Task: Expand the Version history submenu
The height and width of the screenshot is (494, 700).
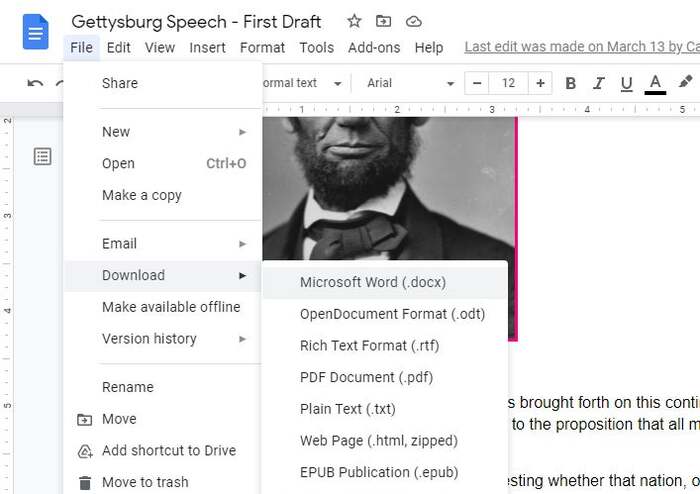Action: pyautogui.click(x=163, y=339)
